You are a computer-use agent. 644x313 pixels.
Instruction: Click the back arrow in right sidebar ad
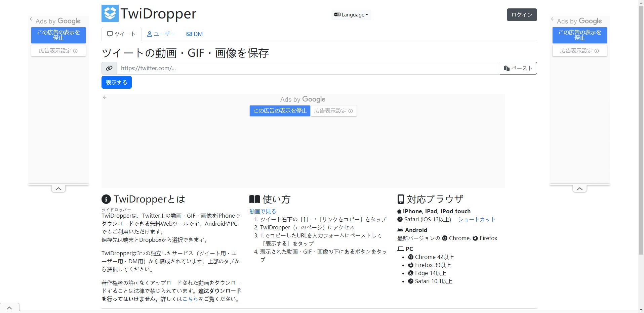pyautogui.click(x=553, y=19)
